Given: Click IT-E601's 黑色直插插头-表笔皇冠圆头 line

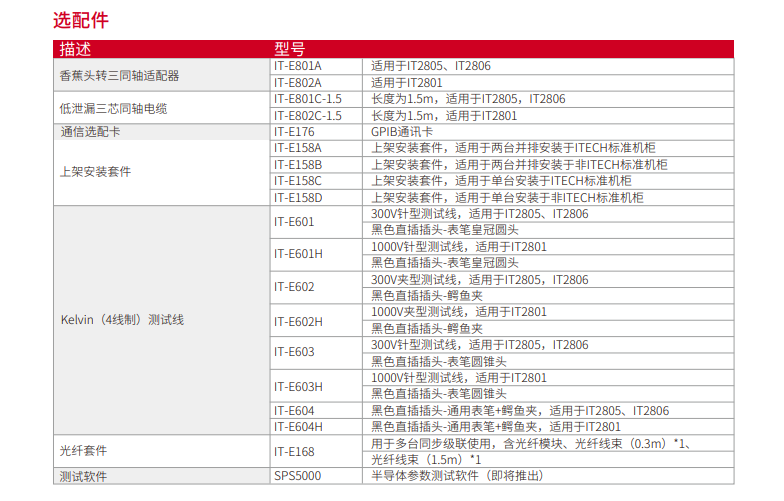Looking at the screenshot, I should click(x=444, y=230).
